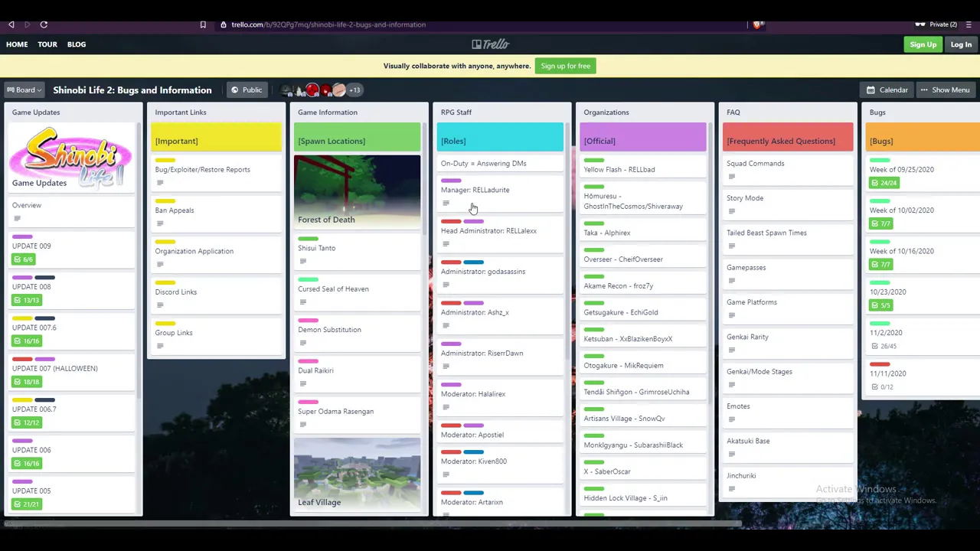Click the browser address bar URL
980x551 pixels.
point(328,24)
